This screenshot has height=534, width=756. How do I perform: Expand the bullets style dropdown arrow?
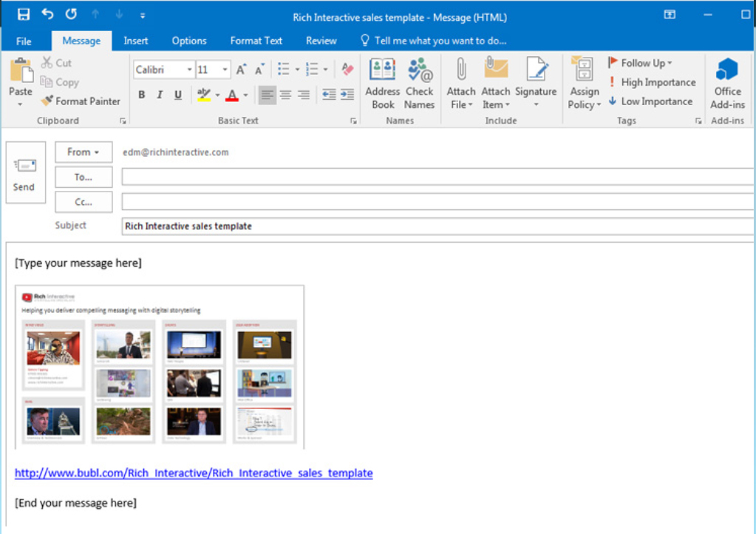click(297, 70)
